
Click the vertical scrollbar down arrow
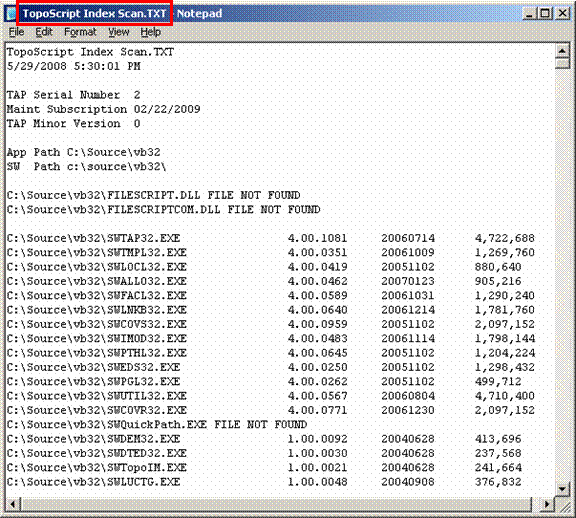click(x=562, y=489)
